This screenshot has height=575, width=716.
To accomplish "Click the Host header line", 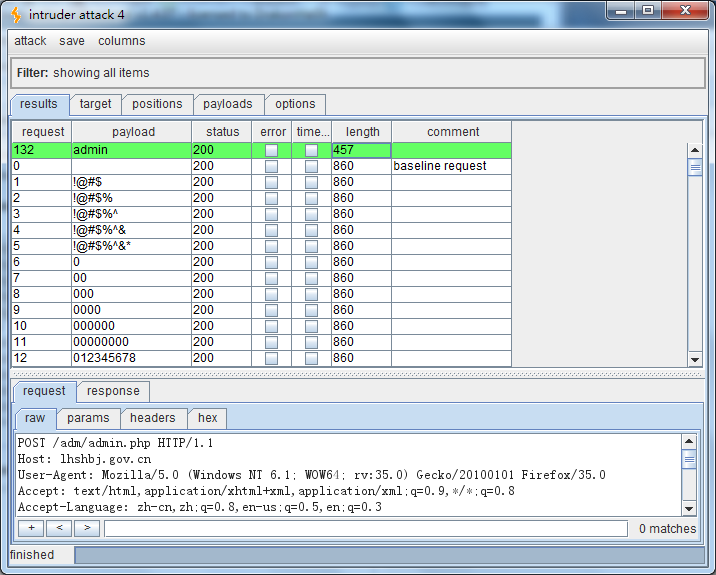I will 84,459.
